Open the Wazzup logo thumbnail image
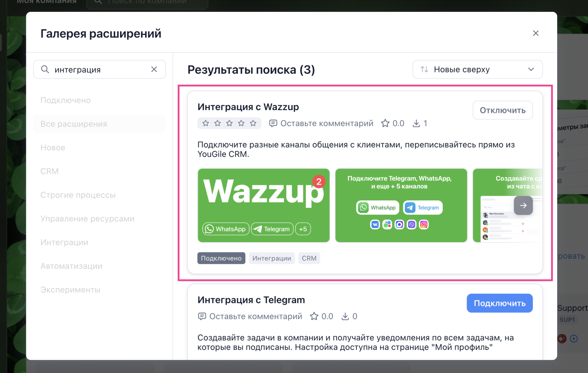Image resolution: width=588 pixels, height=373 pixels. [264, 206]
